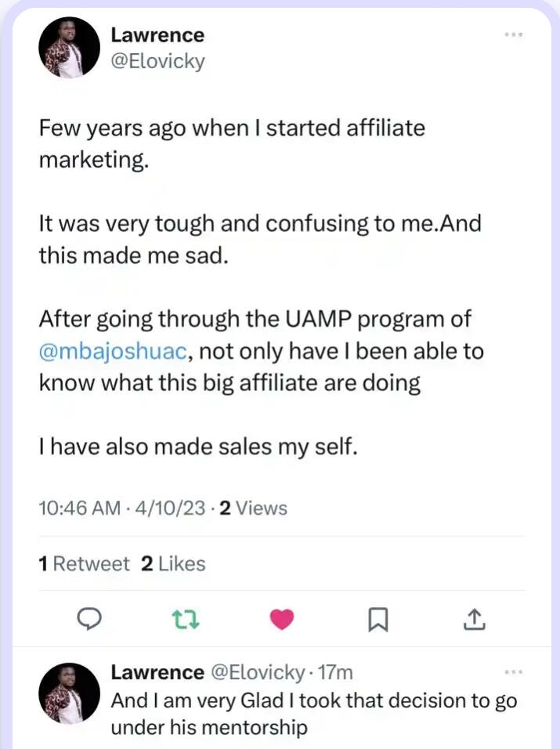The image size is (560, 749).
Task: Unlike the tweet with the heart icon
Action: (x=281, y=621)
